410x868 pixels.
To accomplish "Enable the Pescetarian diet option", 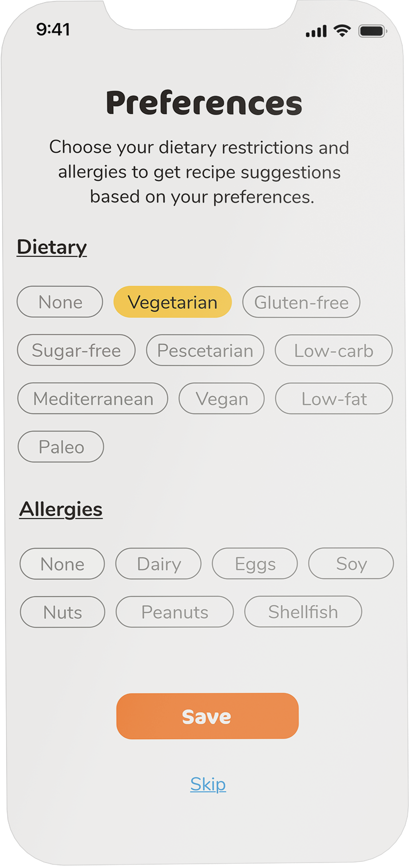I will tap(205, 350).
